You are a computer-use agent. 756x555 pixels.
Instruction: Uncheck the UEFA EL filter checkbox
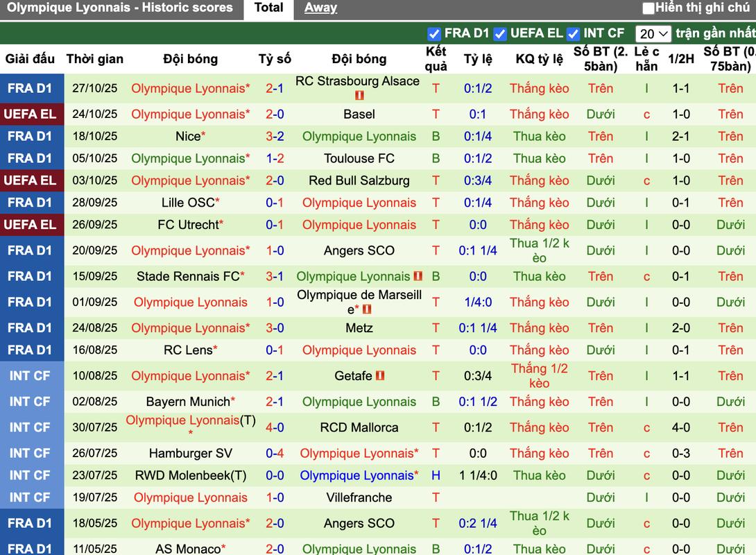500,34
